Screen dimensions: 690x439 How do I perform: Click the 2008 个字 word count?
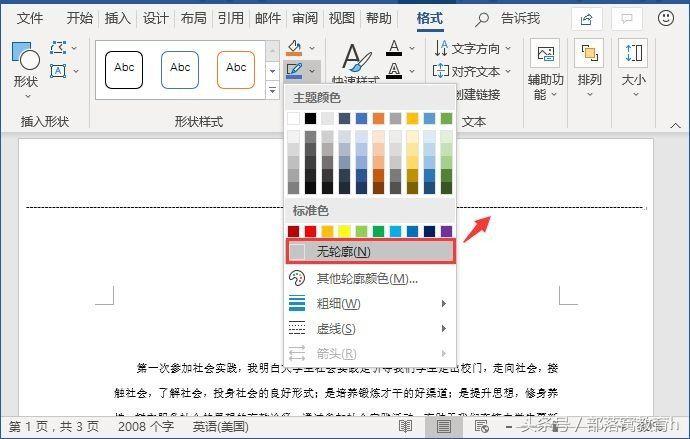tap(146, 426)
